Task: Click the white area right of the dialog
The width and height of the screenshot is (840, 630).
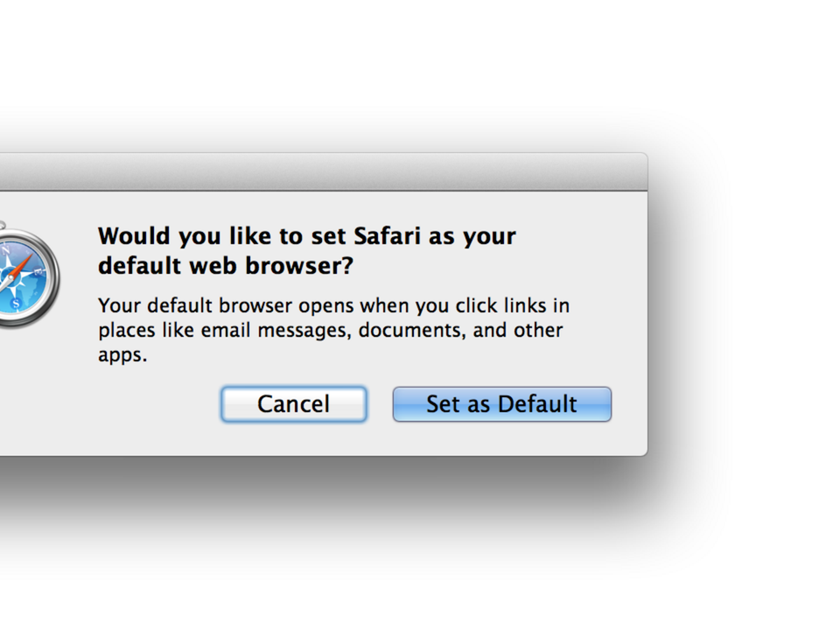Action: [752, 306]
